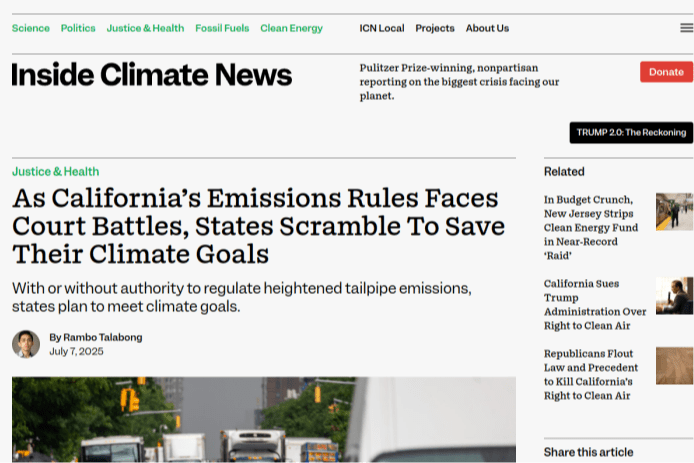Open 'Republicans Flout Law and Precedent' related article
The image size is (694, 463).
pos(591,374)
